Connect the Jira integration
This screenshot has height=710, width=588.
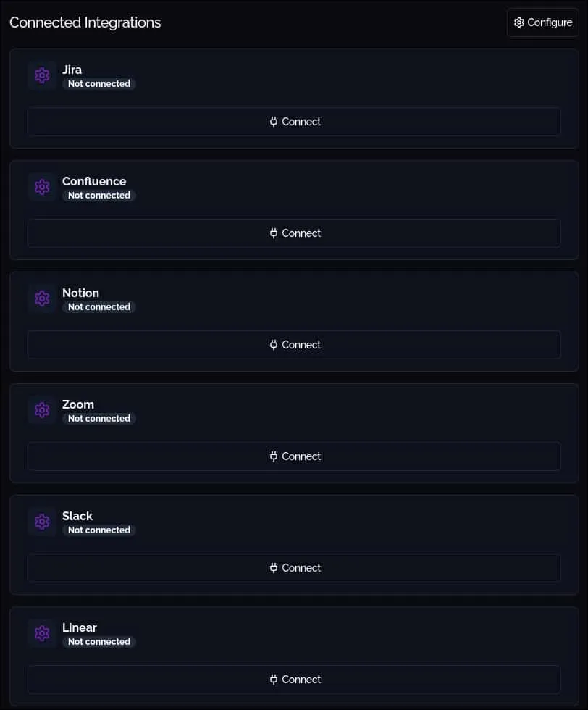coord(294,122)
